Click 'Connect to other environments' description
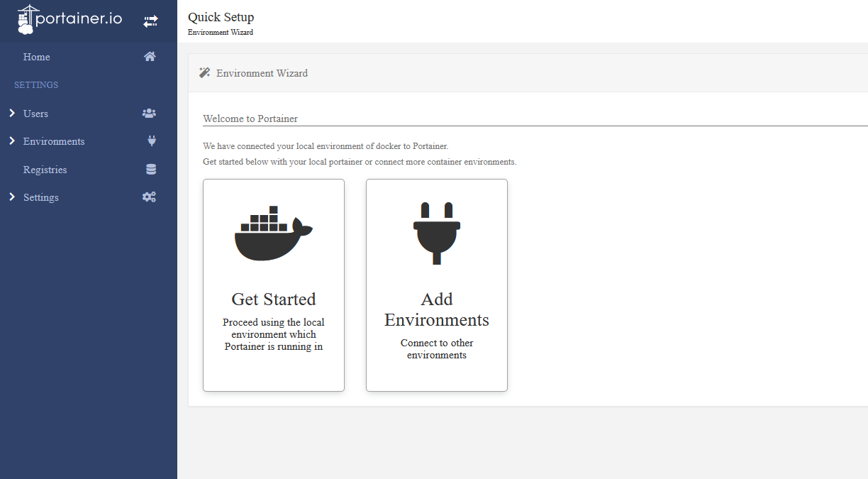 coord(437,348)
